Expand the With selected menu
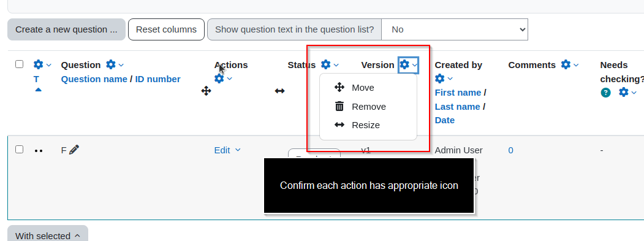Image resolution: width=644 pixels, height=241 pixels. 48,235
